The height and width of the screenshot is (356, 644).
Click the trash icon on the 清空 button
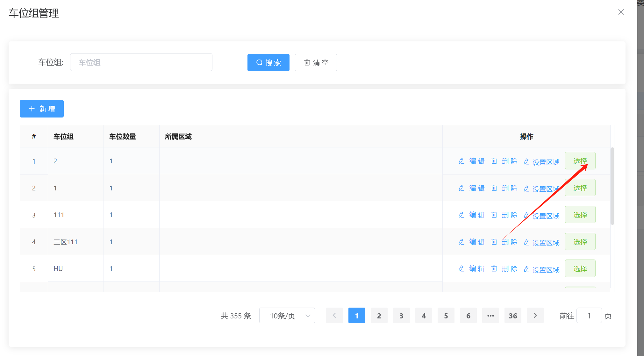(307, 62)
